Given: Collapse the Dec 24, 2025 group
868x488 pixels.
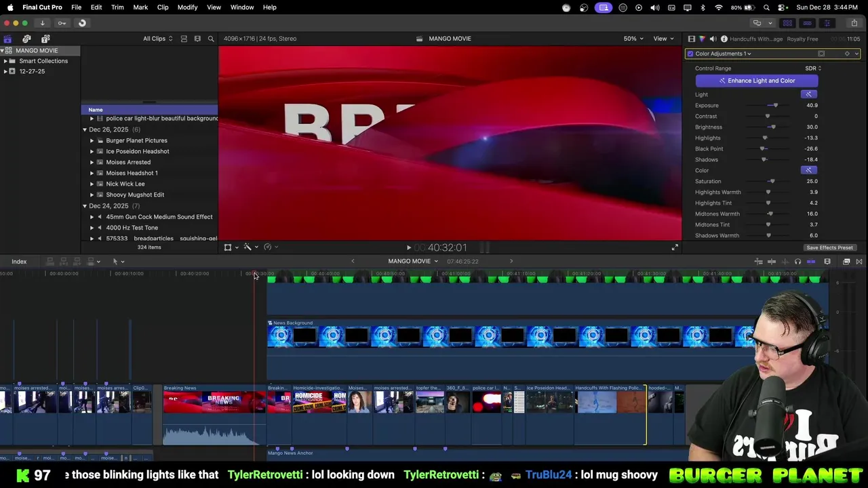Looking at the screenshot, I should point(85,206).
